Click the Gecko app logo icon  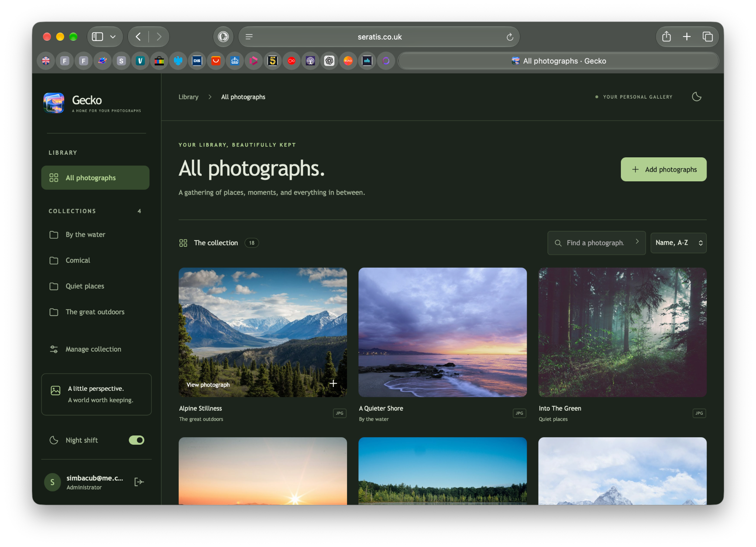click(54, 103)
